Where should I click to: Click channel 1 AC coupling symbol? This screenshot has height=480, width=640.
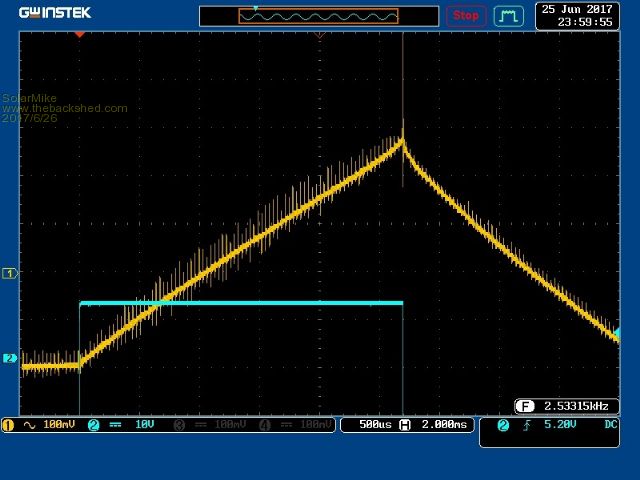pyautogui.click(x=27, y=425)
